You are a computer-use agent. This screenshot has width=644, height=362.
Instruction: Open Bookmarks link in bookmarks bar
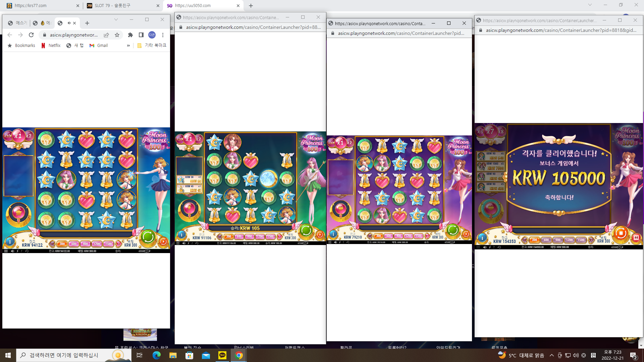point(21,46)
